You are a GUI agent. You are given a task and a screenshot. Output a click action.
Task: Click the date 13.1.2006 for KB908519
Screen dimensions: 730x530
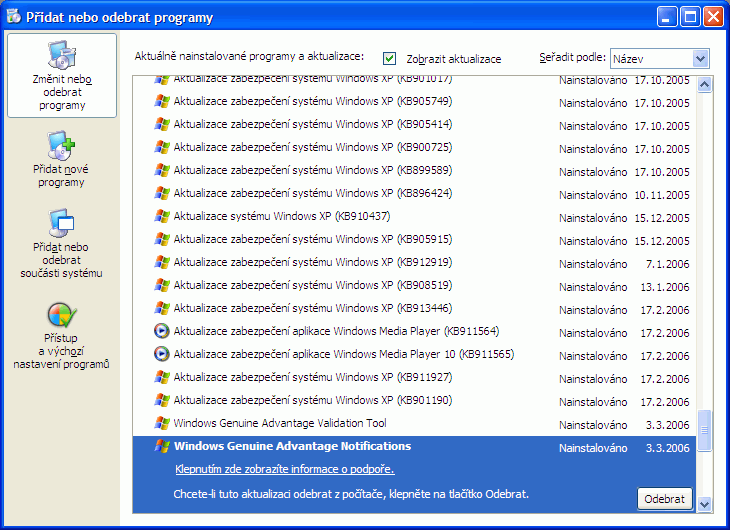pyautogui.click(x=664, y=287)
